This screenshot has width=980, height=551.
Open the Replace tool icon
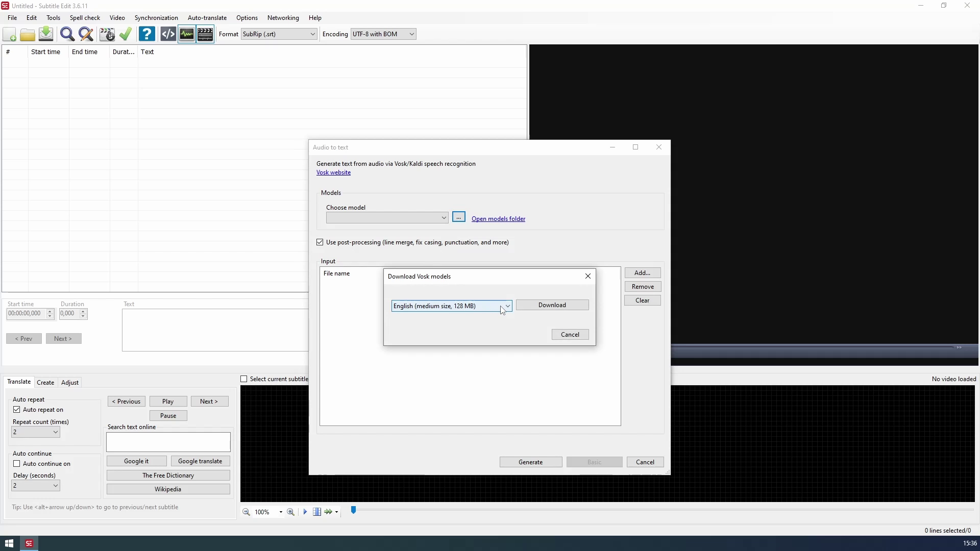[x=86, y=34]
